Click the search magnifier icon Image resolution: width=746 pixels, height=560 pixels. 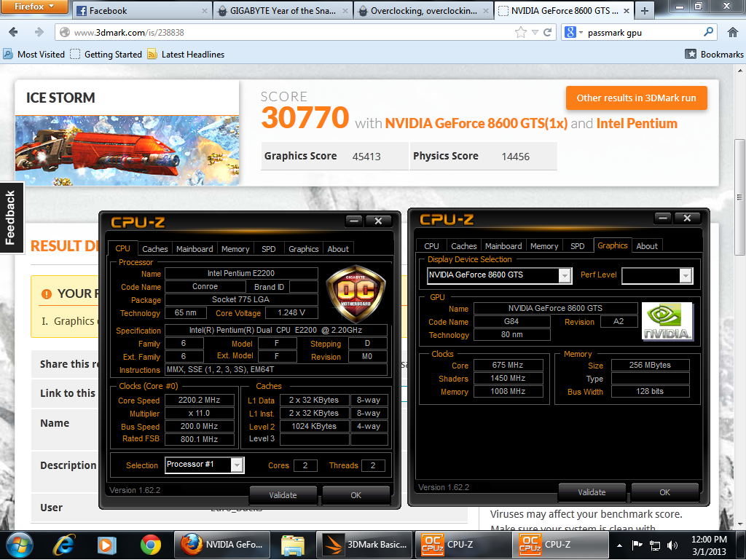pos(708,32)
